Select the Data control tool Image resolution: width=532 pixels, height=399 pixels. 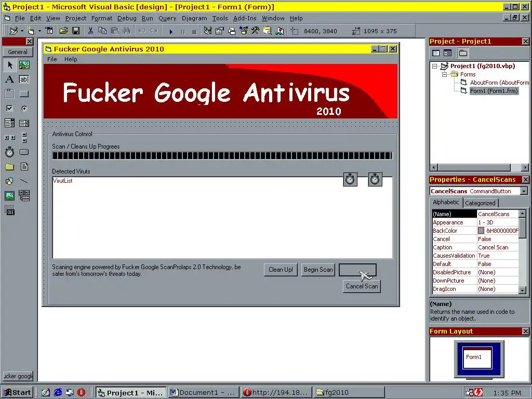[x=24, y=196]
